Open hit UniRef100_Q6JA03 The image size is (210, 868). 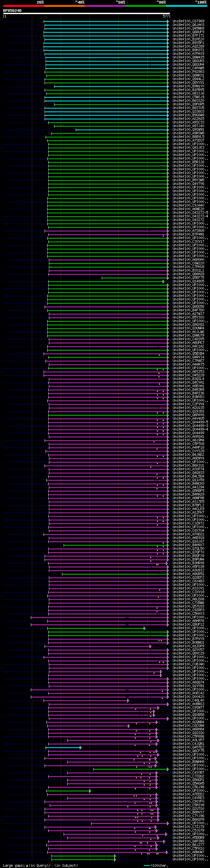pos(188,25)
